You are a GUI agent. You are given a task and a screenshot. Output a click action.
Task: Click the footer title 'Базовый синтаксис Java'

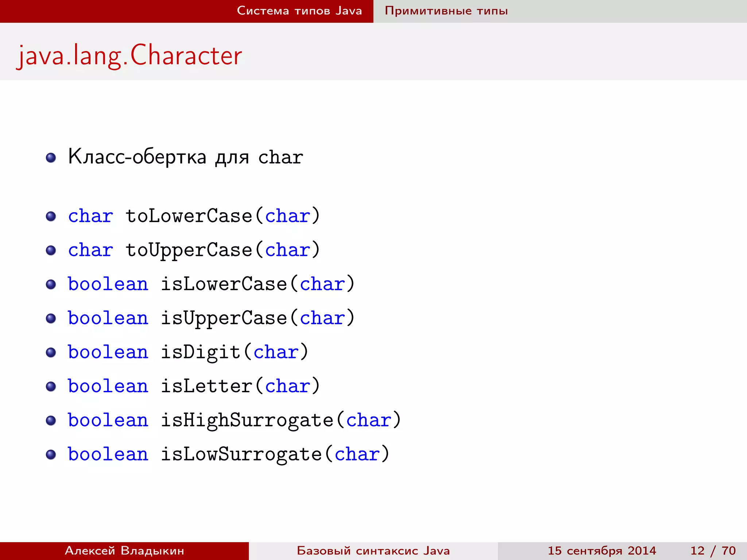coord(373,551)
